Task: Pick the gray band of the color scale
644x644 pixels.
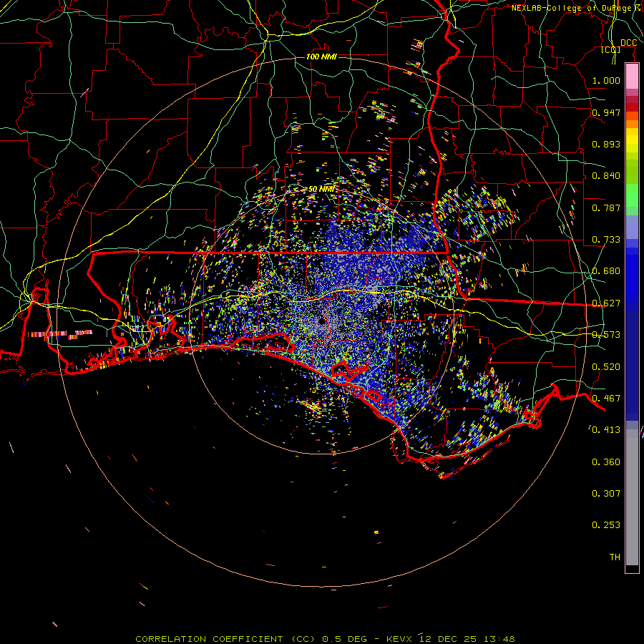Action: click(x=632, y=497)
